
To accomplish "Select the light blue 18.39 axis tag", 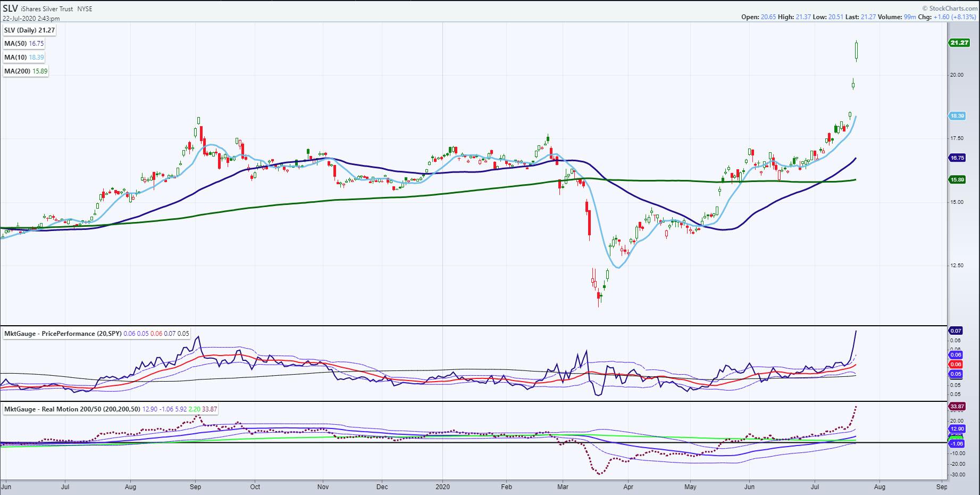I will (957, 115).
